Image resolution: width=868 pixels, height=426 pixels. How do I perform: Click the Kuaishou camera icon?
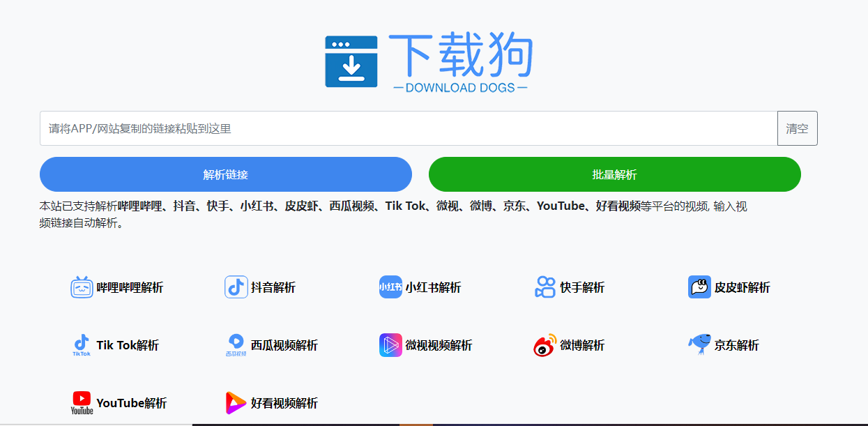pos(545,287)
